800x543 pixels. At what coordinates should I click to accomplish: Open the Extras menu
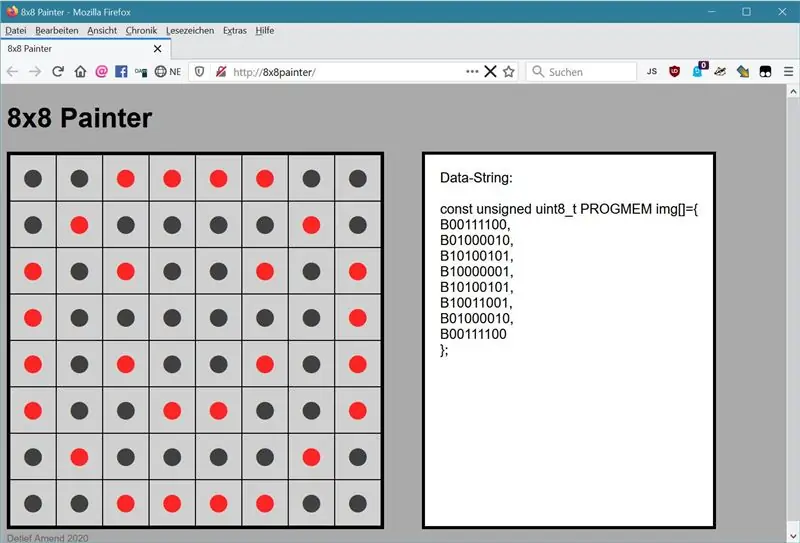tap(235, 31)
